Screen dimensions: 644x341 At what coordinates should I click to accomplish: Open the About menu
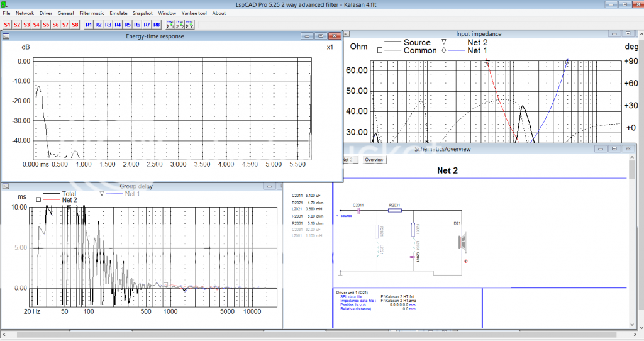tap(219, 13)
